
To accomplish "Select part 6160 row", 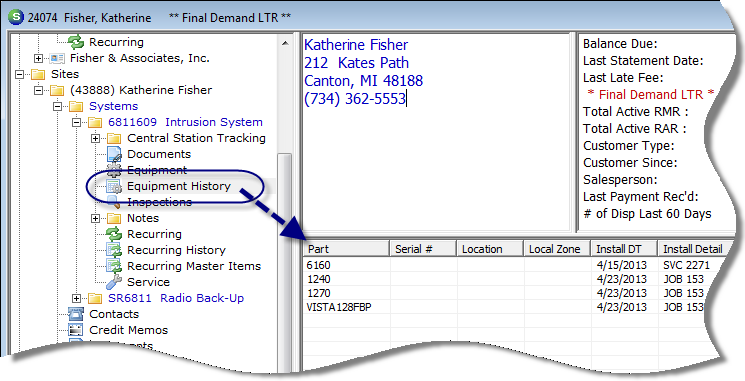I will coord(513,265).
